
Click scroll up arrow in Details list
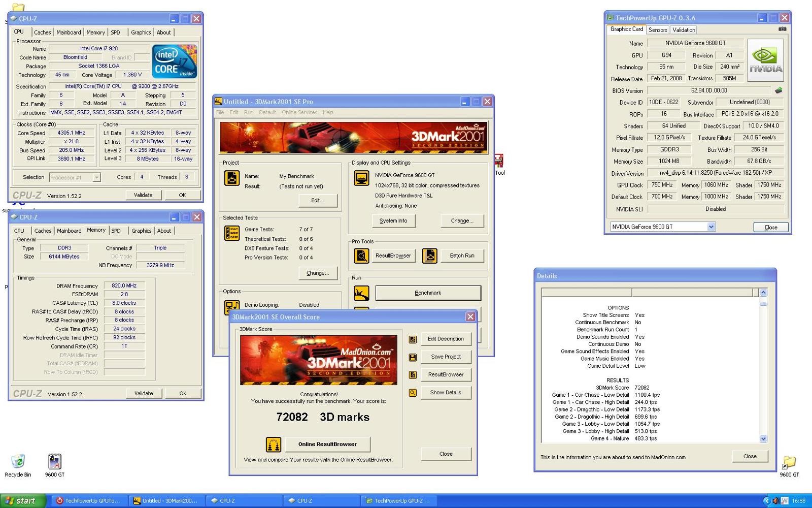click(x=763, y=293)
